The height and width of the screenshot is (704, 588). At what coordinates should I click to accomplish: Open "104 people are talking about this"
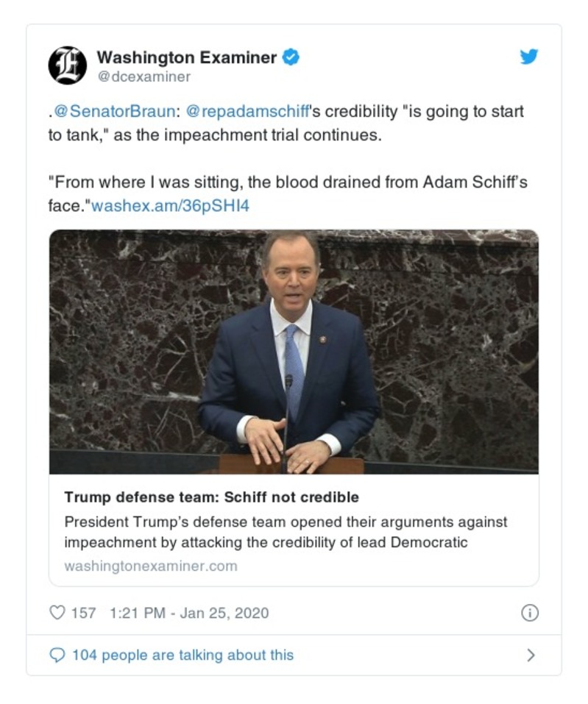coord(183,655)
